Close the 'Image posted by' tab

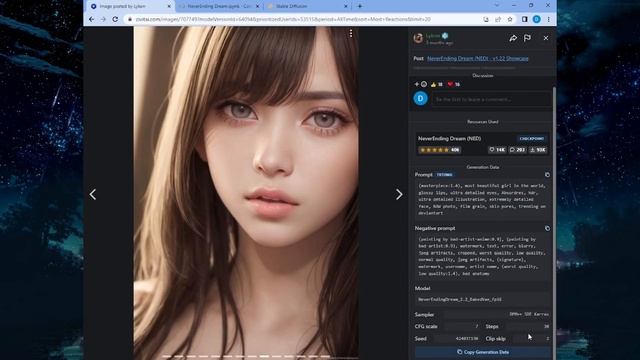[x=169, y=7]
